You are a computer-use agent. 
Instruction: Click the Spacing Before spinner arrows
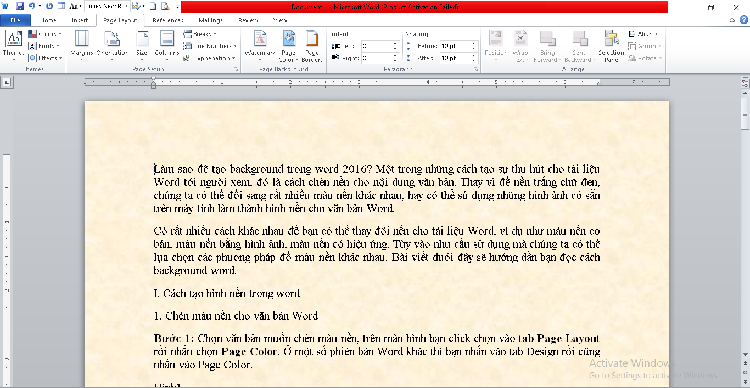coord(474,46)
